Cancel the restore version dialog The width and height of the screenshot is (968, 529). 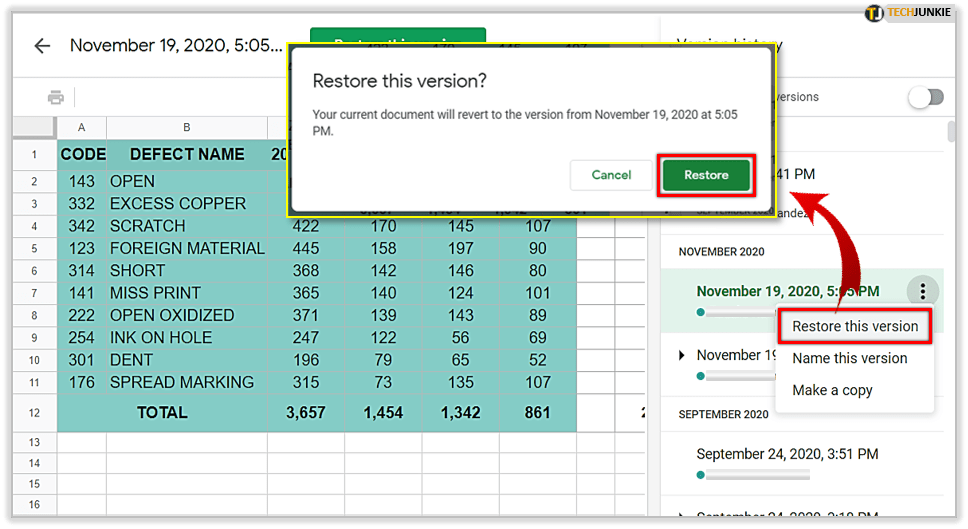click(611, 175)
